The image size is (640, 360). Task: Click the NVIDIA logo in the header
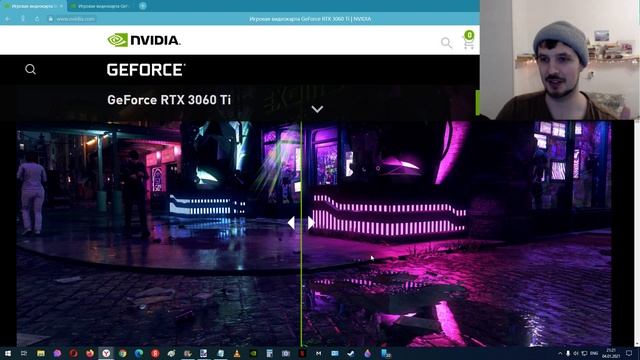tap(144, 40)
